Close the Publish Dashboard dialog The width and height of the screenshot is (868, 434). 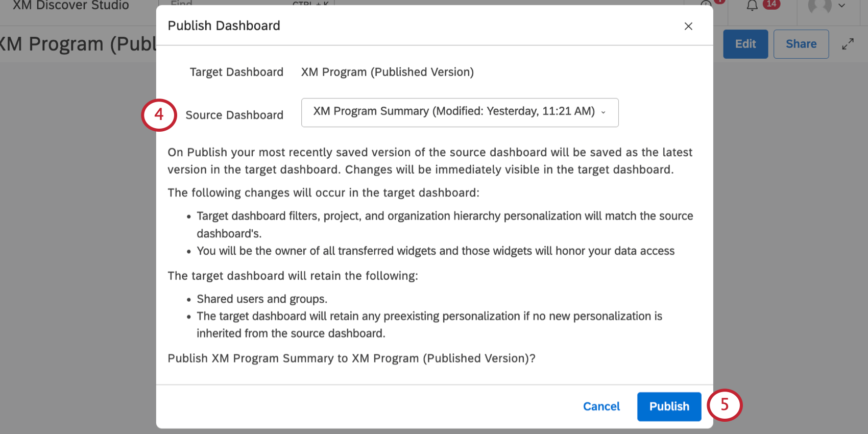pos(688,26)
